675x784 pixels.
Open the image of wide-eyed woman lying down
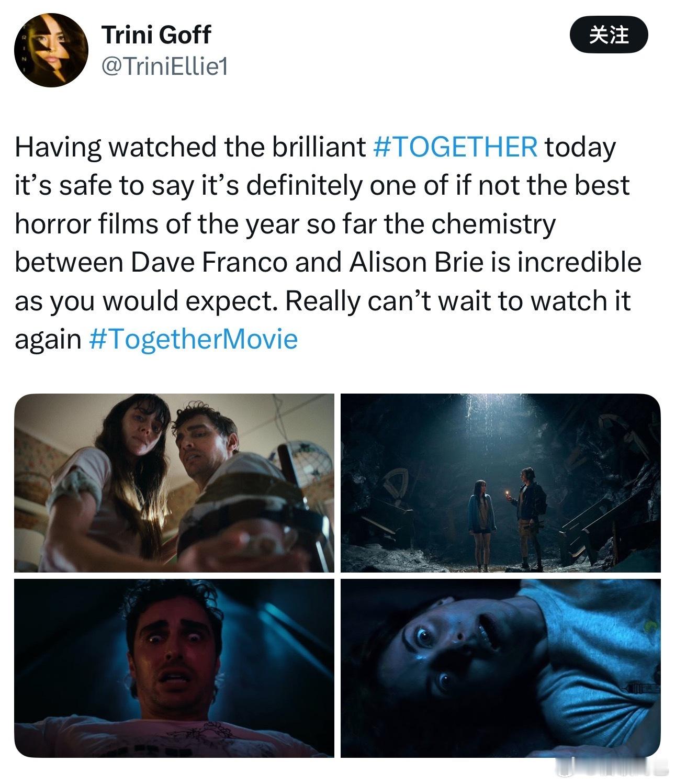pyautogui.click(x=501, y=668)
